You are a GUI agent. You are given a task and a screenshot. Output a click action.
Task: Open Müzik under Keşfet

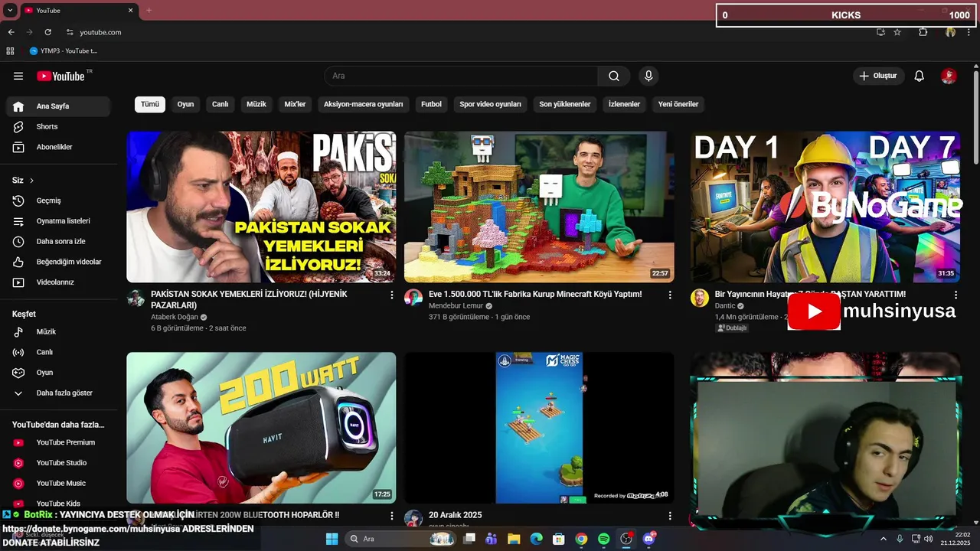pos(58,331)
